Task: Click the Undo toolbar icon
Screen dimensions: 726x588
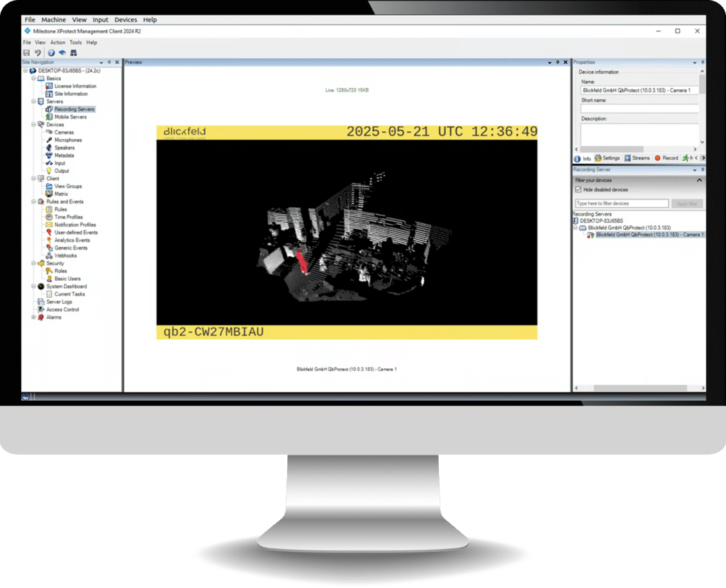Action: (38, 52)
